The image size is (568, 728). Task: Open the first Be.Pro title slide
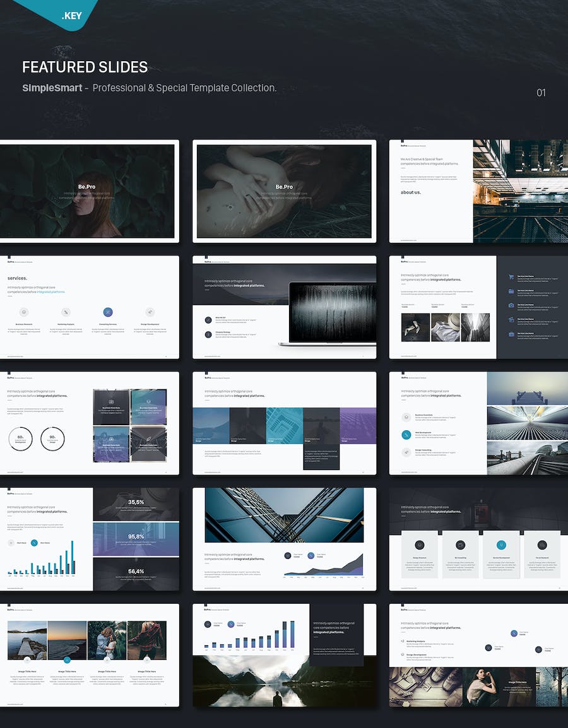click(88, 191)
